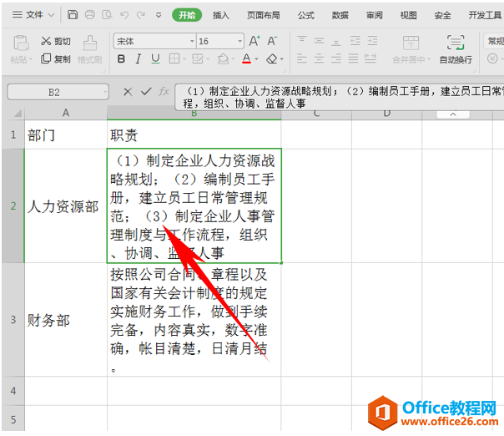This screenshot has height=436, width=504.
Task: Click the Name Box showing B2
Action: point(54,92)
